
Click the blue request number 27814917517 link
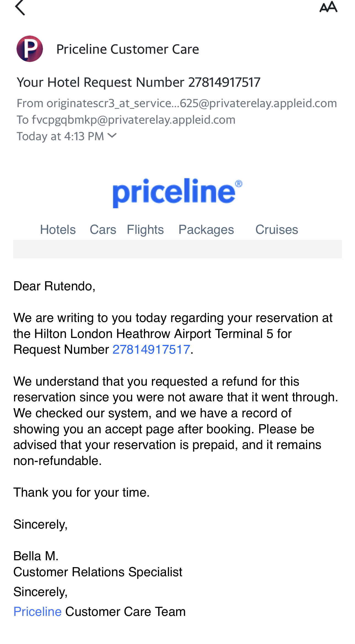(151, 349)
